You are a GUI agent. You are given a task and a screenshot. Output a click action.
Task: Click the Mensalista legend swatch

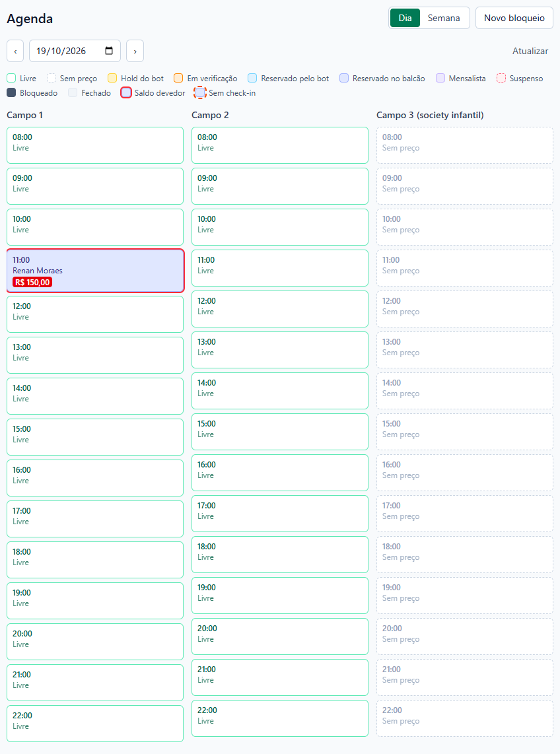click(440, 79)
